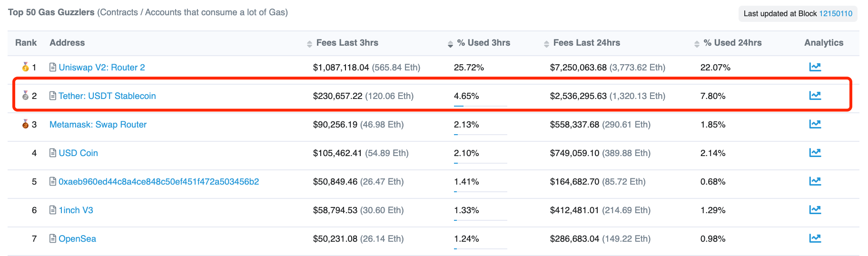Open USD Coin address link

pos(78,153)
